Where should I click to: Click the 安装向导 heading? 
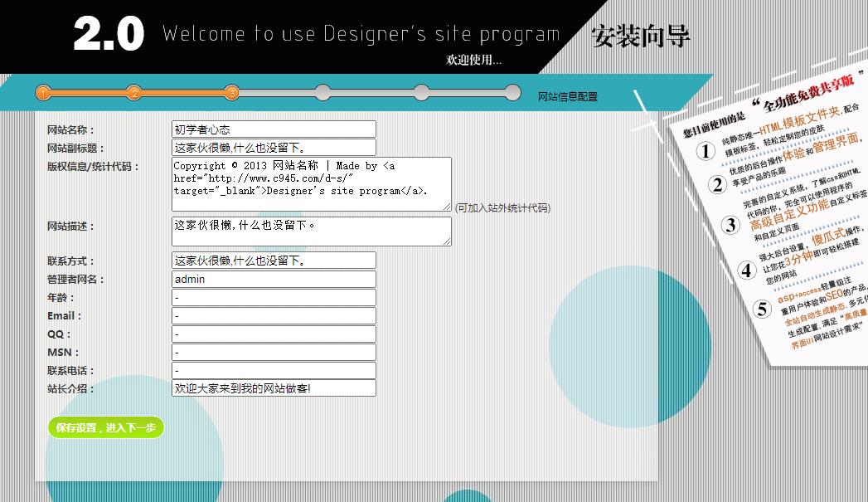pos(641,37)
